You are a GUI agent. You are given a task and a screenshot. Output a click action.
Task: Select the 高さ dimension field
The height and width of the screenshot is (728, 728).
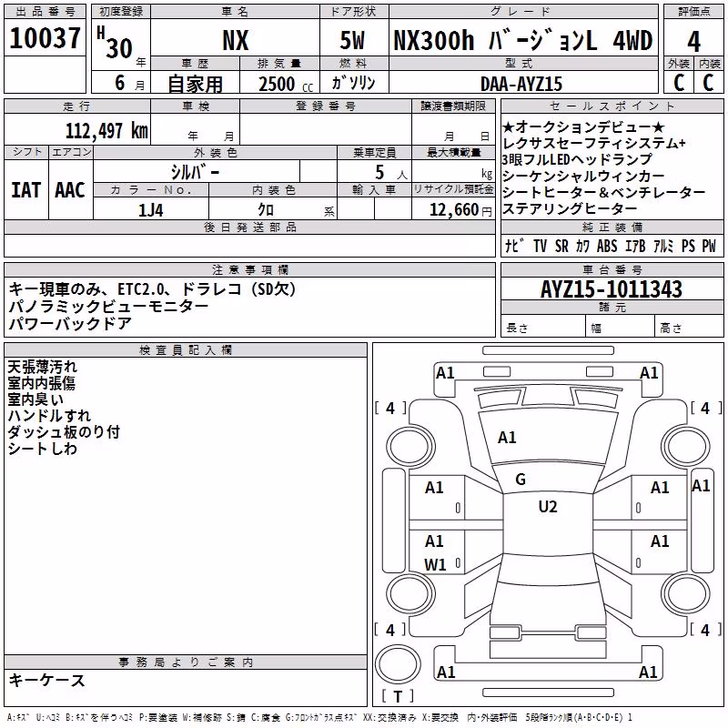pyautogui.click(x=689, y=328)
